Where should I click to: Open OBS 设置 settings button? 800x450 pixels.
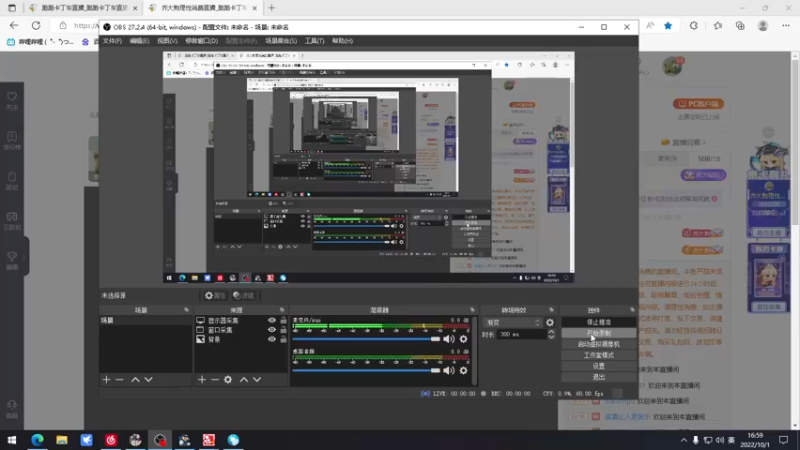(x=598, y=366)
